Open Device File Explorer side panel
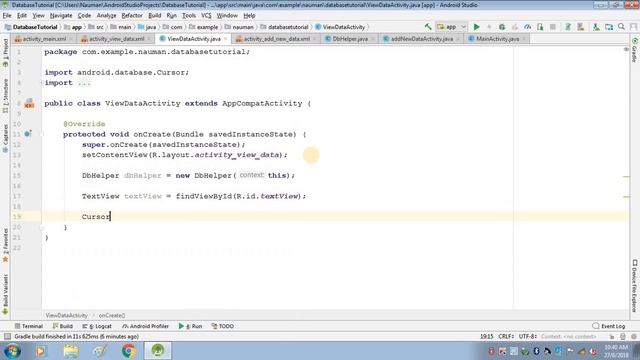640x360 pixels. pyautogui.click(x=635, y=285)
